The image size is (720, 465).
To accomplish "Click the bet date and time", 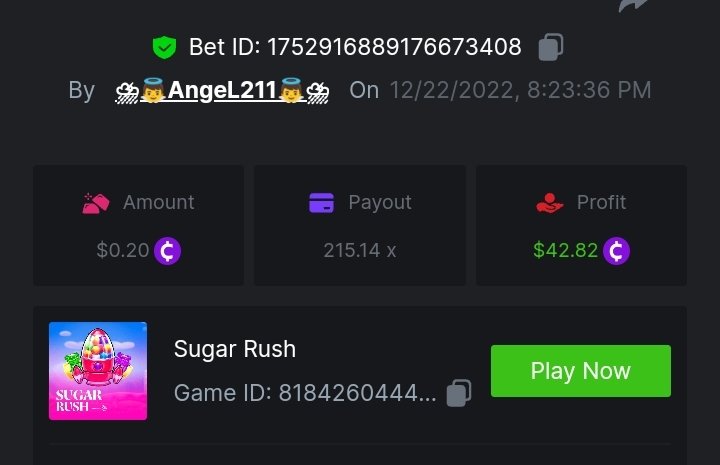I will pos(520,90).
